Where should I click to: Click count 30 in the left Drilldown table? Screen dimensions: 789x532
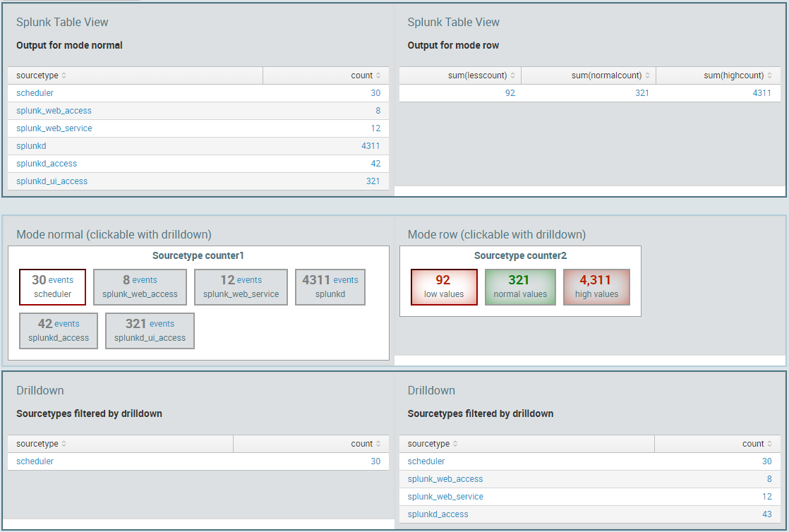pyautogui.click(x=375, y=461)
